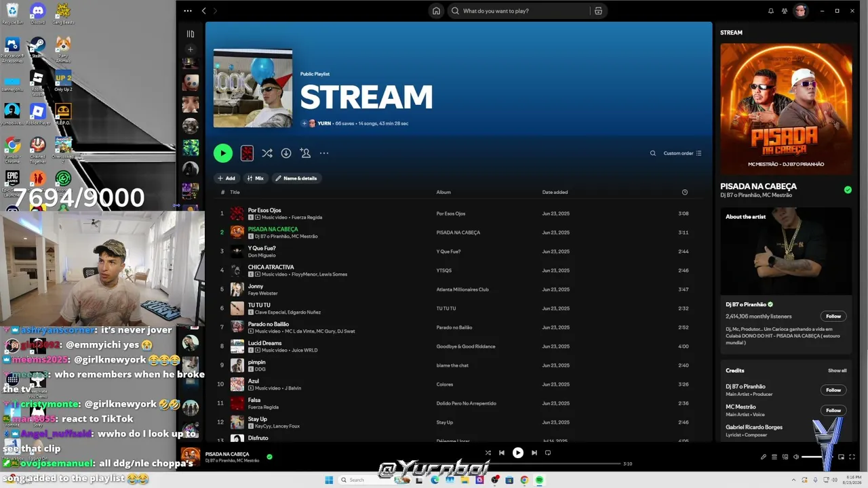Toggle saved checkmark beside PISADA NA CABEÇA title
The image size is (868, 488).
pos(848,190)
